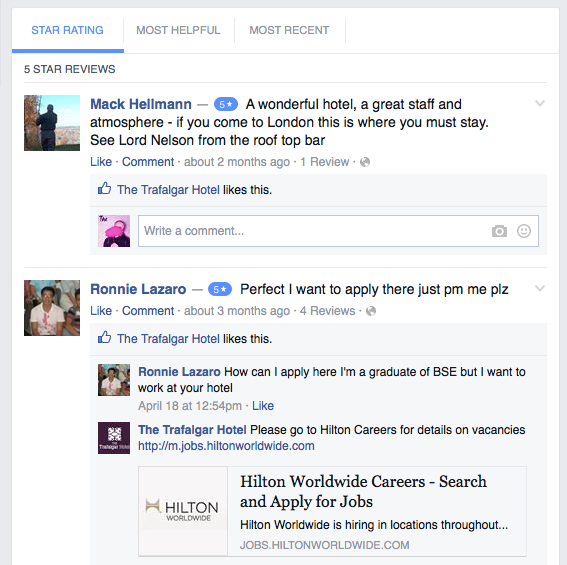The image size is (567, 565).
Task: Click The Trafalgar Hotel logo avatar in reply
Action: pyautogui.click(x=114, y=438)
